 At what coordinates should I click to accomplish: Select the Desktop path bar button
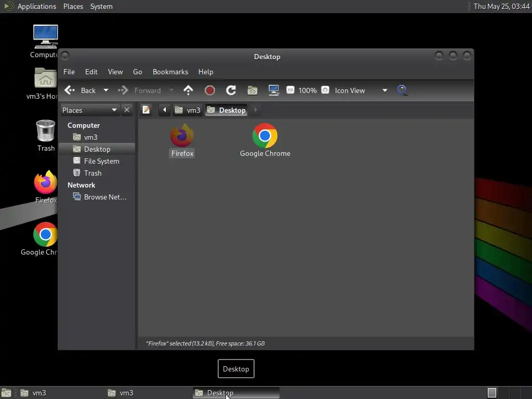[227, 110]
